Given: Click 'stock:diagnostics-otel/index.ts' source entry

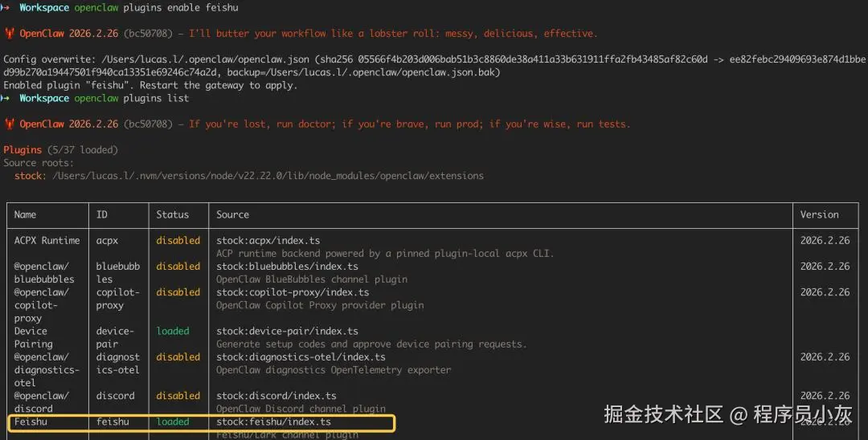Looking at the screenshot, I should (301, 357).
